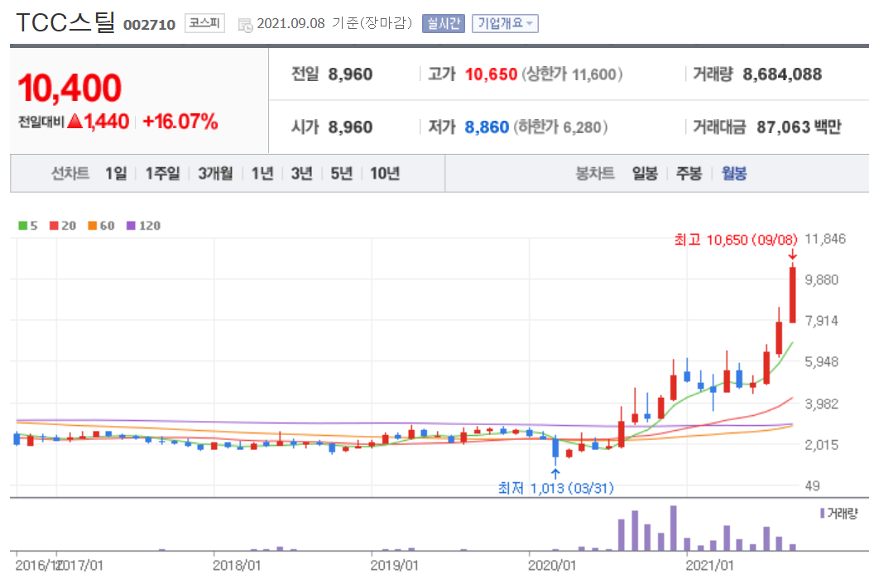
Task: Open the 기업개요 dropdown
Action: (505, 23)
